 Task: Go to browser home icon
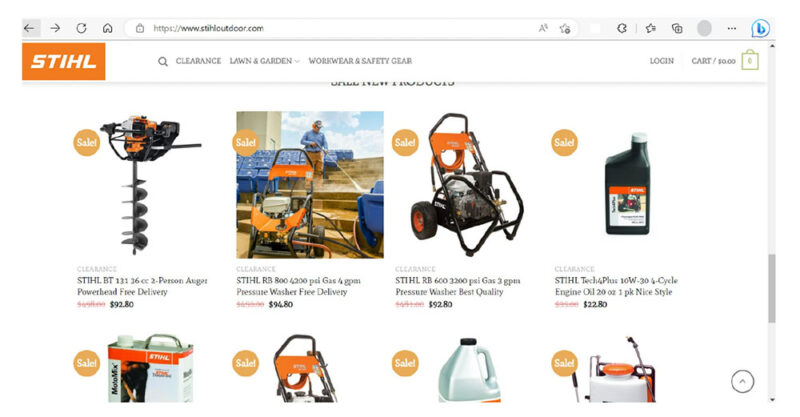coord(107,28)
